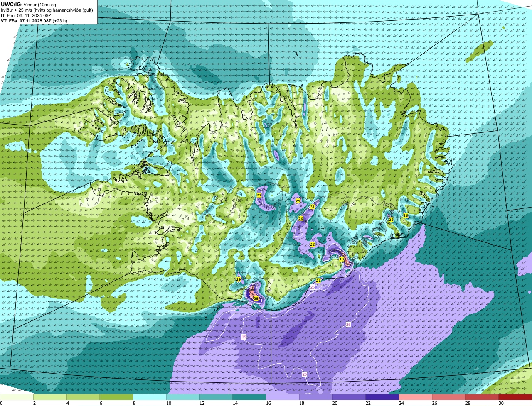Screen dimensions: 532x406
Task: Select the 4–6 m/s green legend swatch
Action: click(83, 397)
